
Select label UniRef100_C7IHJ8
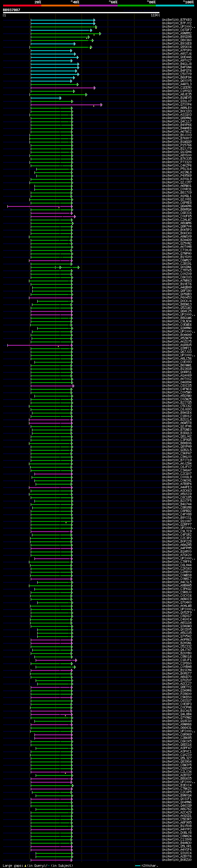tap(177, 250)
